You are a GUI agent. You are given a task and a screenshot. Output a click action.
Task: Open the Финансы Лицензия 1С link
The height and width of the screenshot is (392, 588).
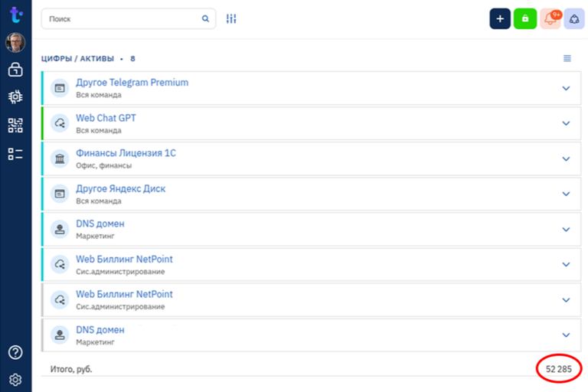[x=126, y=153]
